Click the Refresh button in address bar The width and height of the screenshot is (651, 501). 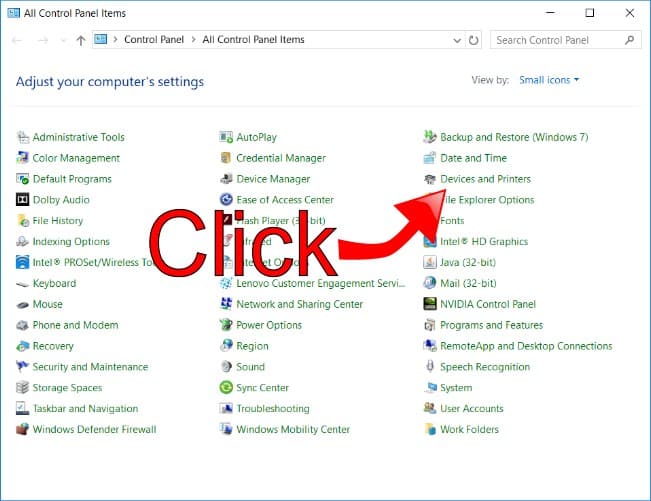tap(474, 40)
